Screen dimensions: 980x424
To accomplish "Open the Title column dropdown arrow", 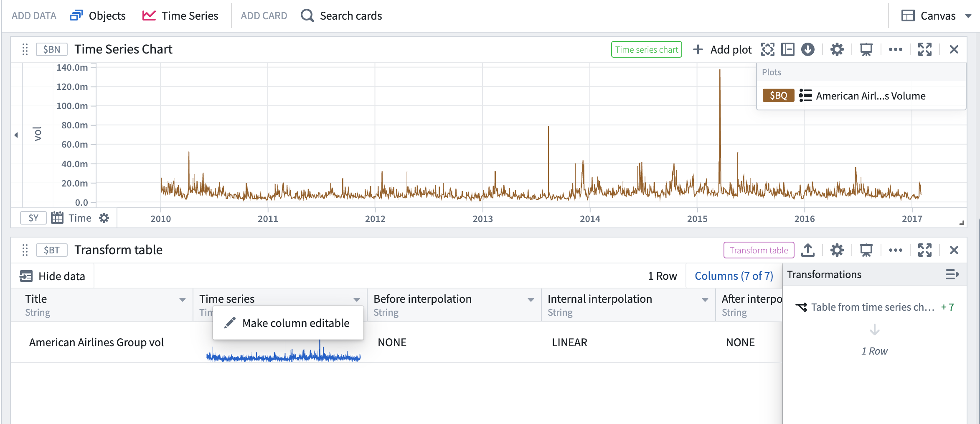I will click(182, 299).
